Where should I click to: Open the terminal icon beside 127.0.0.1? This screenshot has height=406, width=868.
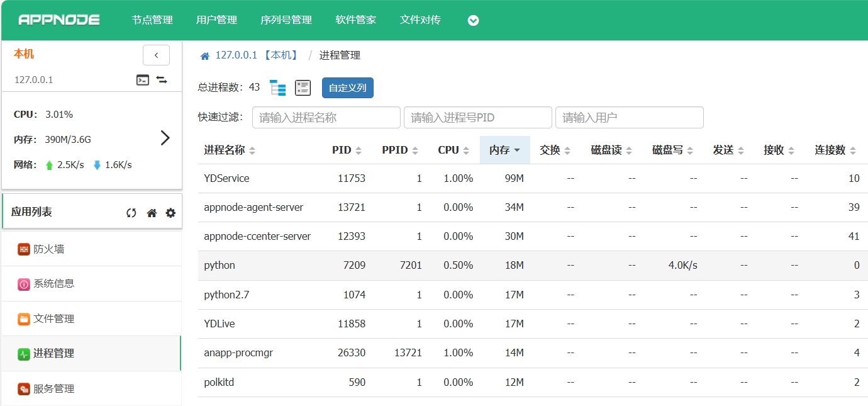click(143, 80)
